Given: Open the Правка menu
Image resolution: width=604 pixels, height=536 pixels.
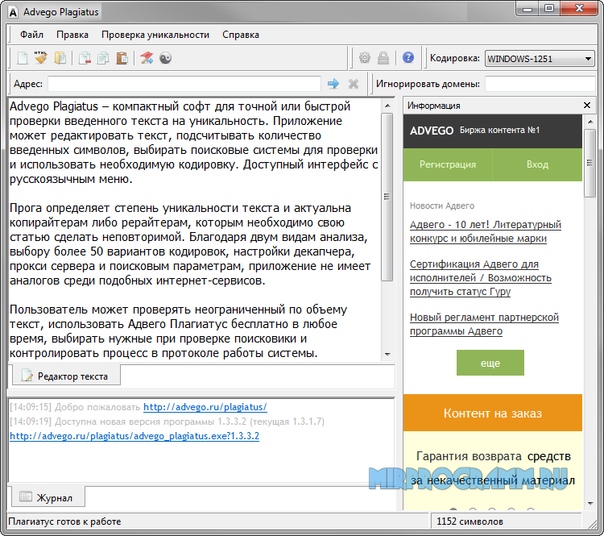Looking at the screenshot, I should coord(72,35).
